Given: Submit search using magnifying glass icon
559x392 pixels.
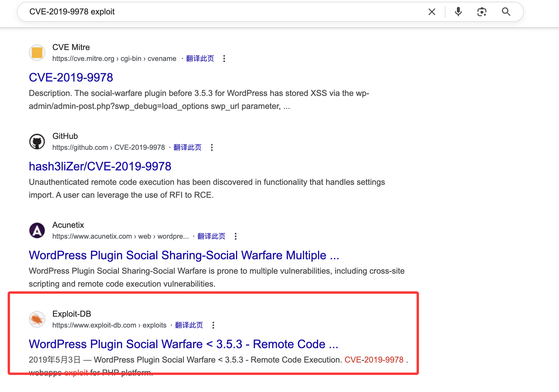Looking at the screenshot, I should coord(506,12).
